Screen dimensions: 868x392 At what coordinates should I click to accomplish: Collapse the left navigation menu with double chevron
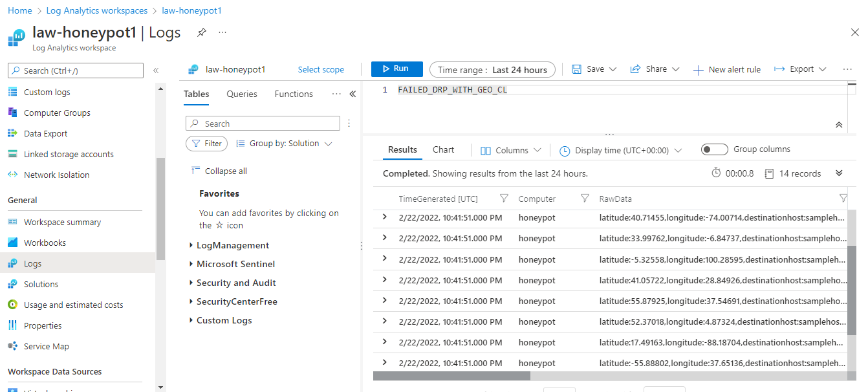[x=156, y=71]
